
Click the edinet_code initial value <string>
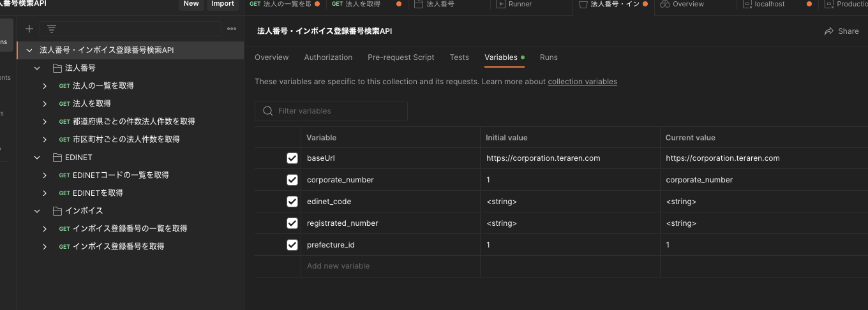click(x=501, y=202)
